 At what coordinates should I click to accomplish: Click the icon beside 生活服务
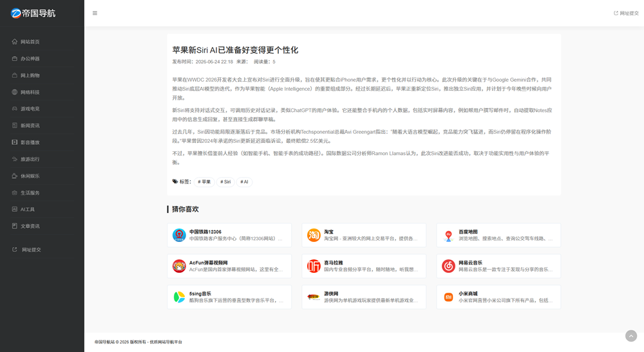[x=15, y=192]
